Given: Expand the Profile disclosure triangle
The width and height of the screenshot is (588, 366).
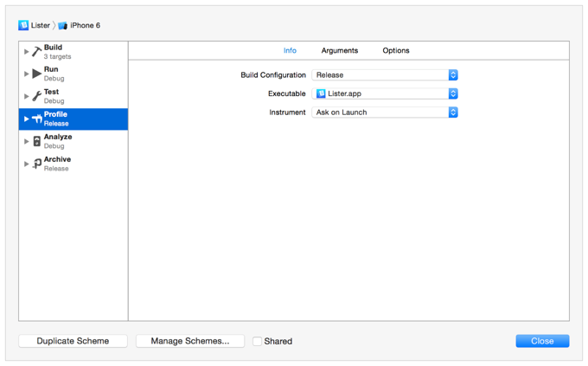Looking at the screenshot, I should 26,119.
